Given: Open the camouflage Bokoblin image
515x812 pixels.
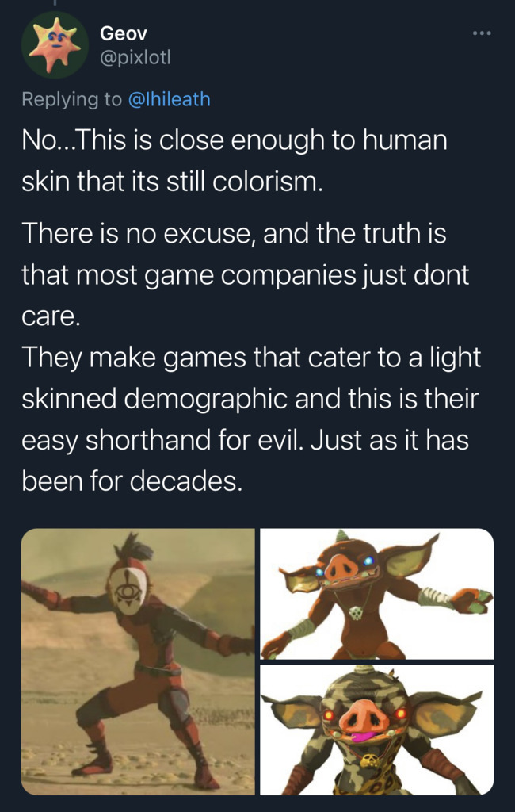Looking at the screenshot, I should 377,730.
